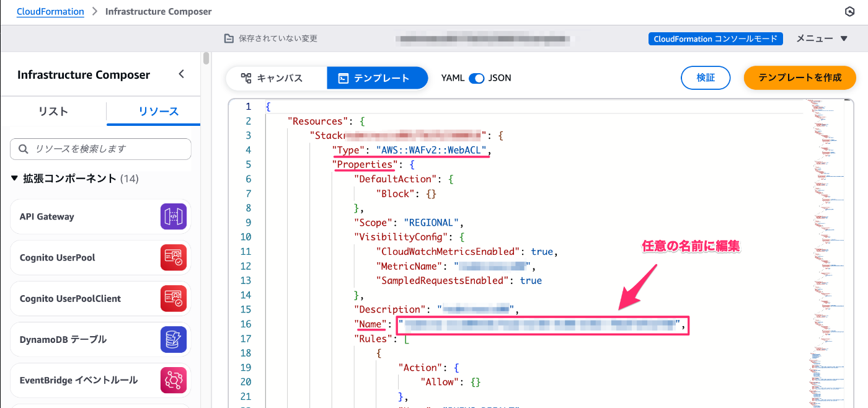Click the "Rules" key on line 17

[x=373, y=339]
